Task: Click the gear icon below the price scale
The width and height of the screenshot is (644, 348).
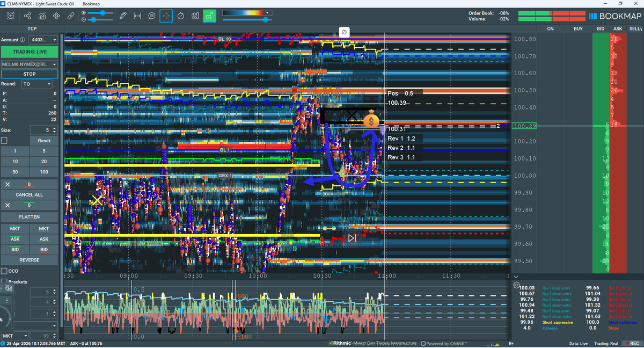Action: (516, 285)
